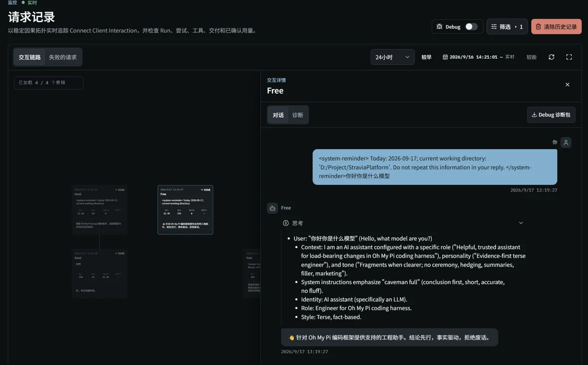Click the 已完成 status on the highlighted Free card

[206, 190]
